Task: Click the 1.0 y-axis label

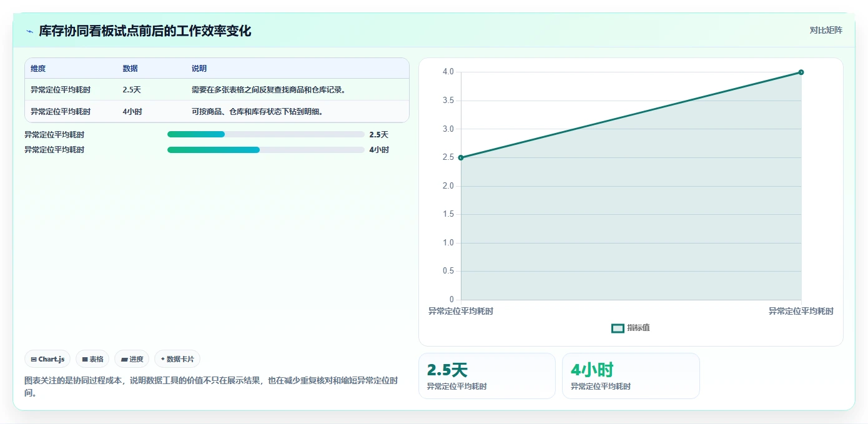Action: (x=448, y=243)
